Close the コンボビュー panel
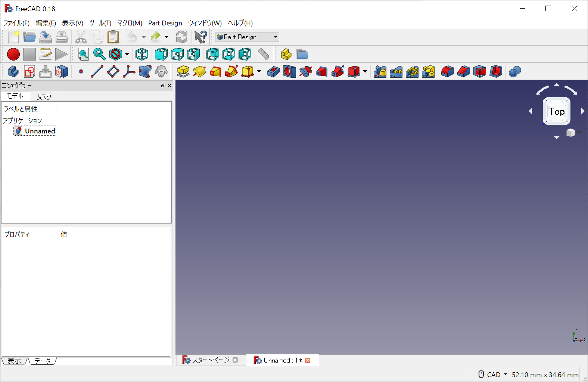Image resolution: width=588 pixels, height=382 pixels. click(x=169, y=86)
